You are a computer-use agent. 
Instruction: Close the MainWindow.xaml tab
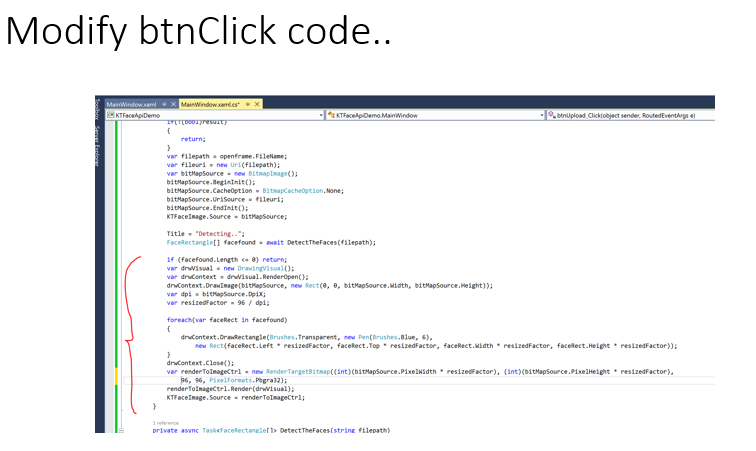pos(173,104)
